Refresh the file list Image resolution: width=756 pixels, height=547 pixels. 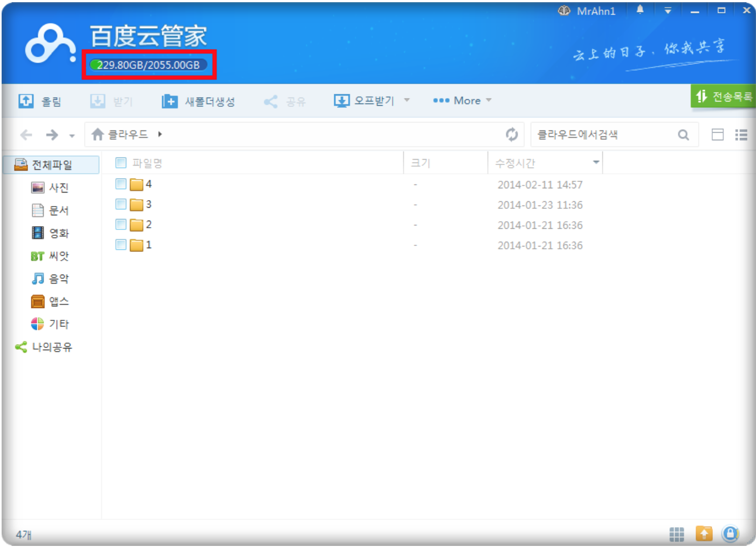tap(512, 134)
